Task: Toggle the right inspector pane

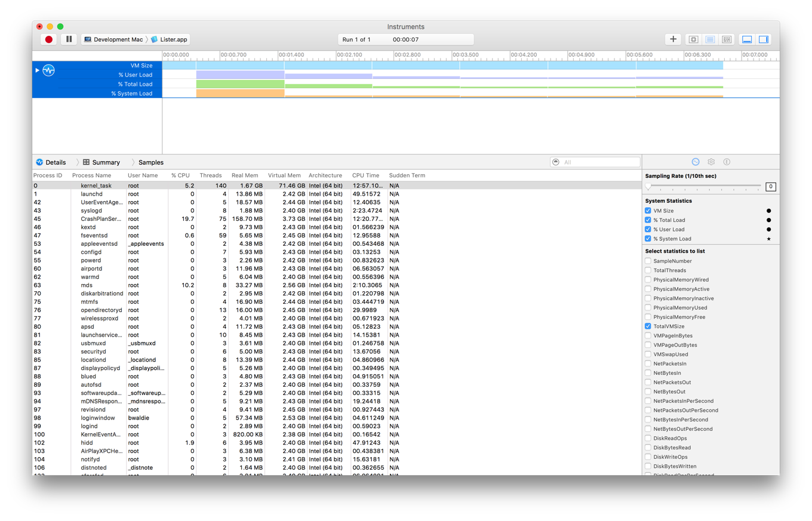Action: [x=763, y=39]
